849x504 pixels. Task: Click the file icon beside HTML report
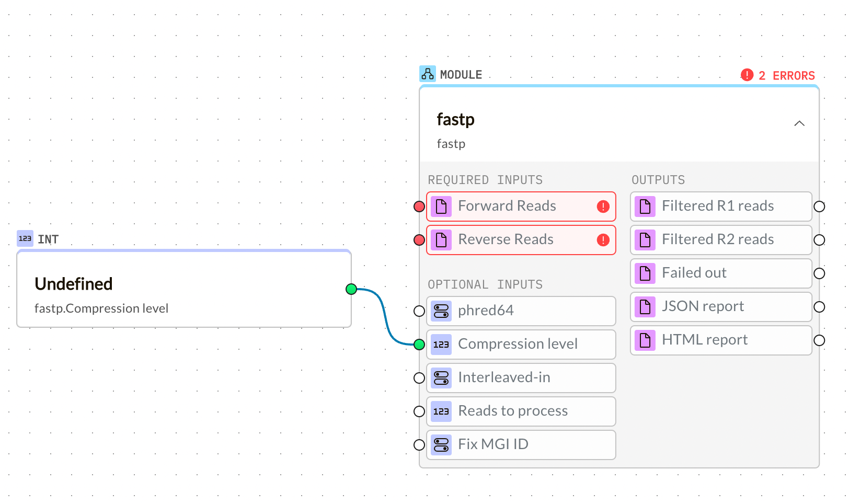click(x=645, y=340)
